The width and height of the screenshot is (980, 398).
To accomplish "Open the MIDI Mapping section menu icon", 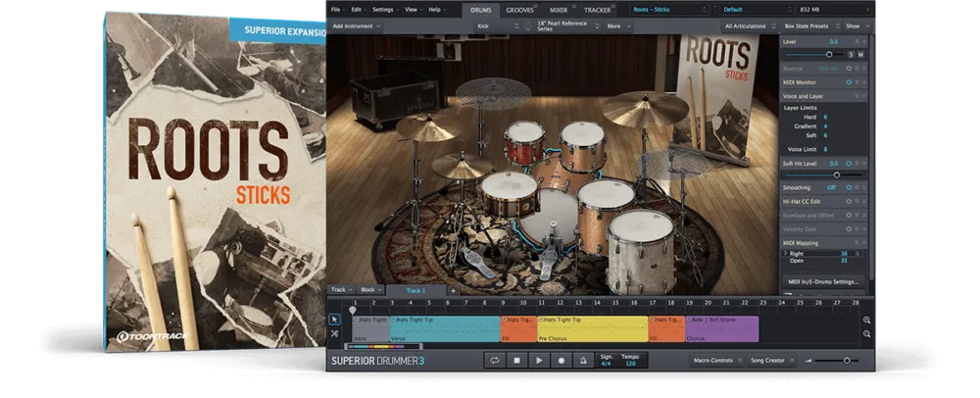I will click(857, 243).
